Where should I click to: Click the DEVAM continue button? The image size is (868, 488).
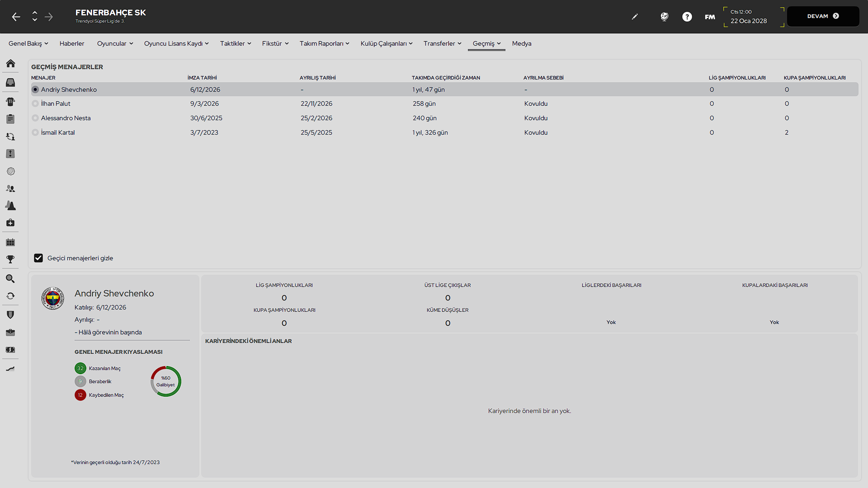pos(823,16)
